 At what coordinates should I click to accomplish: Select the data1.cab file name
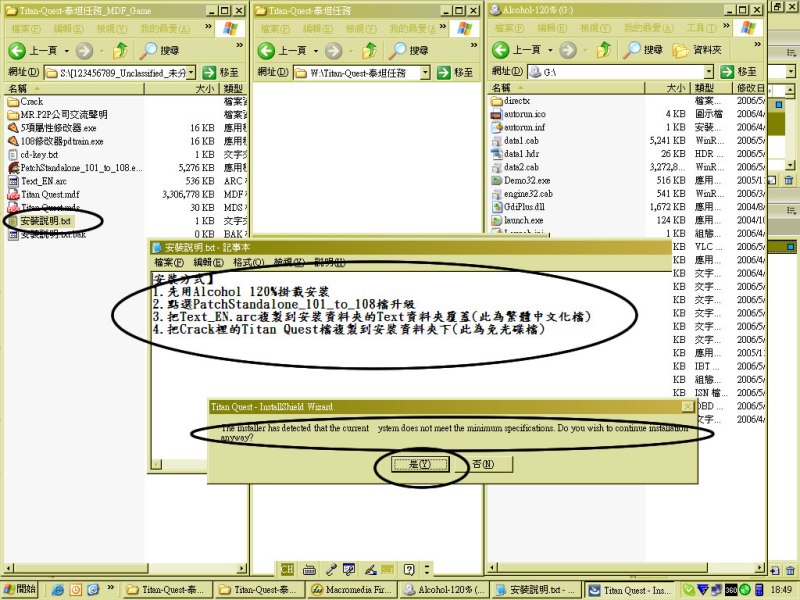pos(521,141)
